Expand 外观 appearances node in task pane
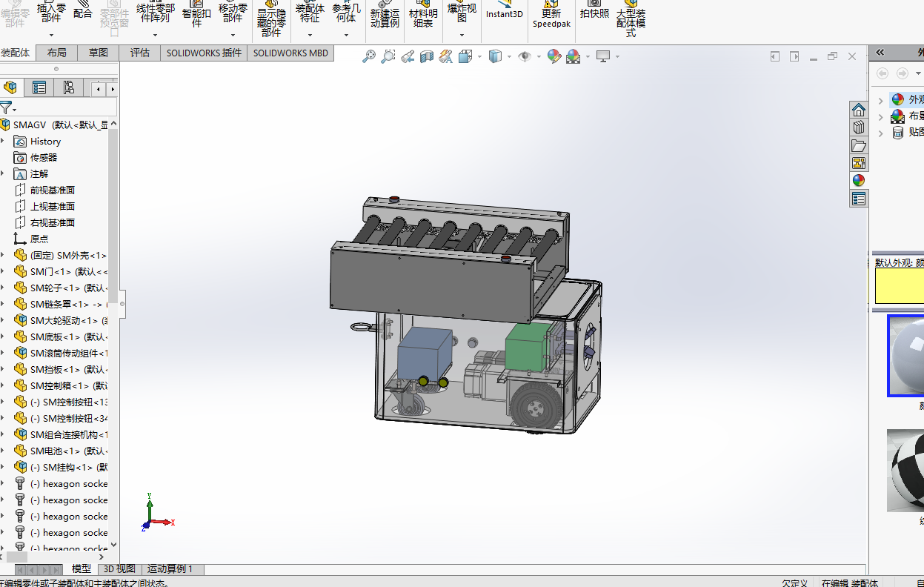Screen dimensions: 924x587 click(880, 99)
